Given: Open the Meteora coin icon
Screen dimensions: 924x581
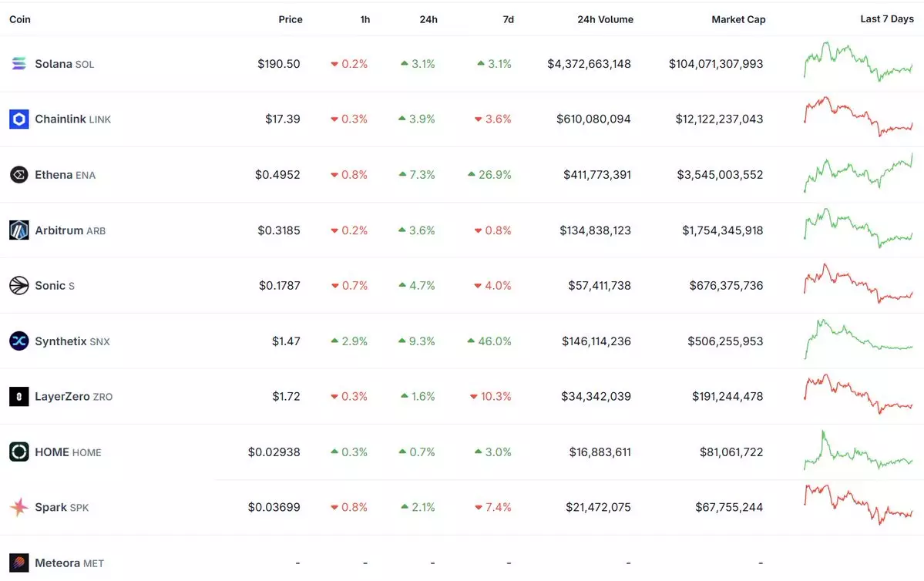Looking at the screenshot, I should [x=18, y=563].
